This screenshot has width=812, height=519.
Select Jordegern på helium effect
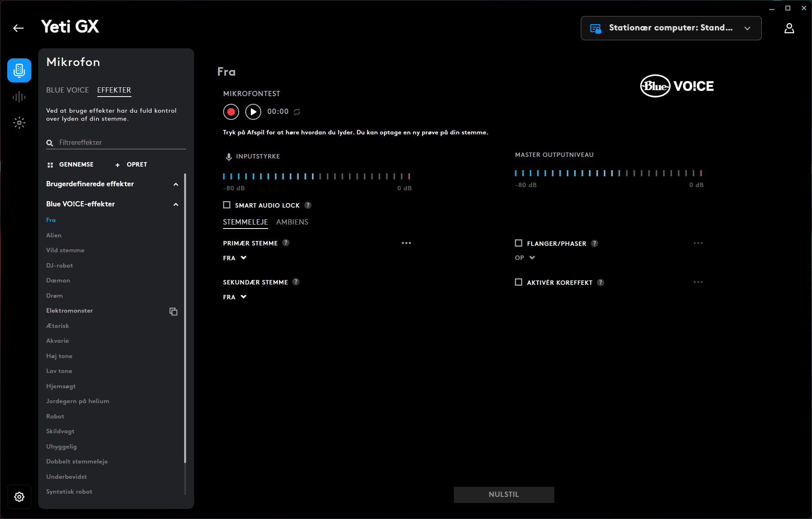78,401
